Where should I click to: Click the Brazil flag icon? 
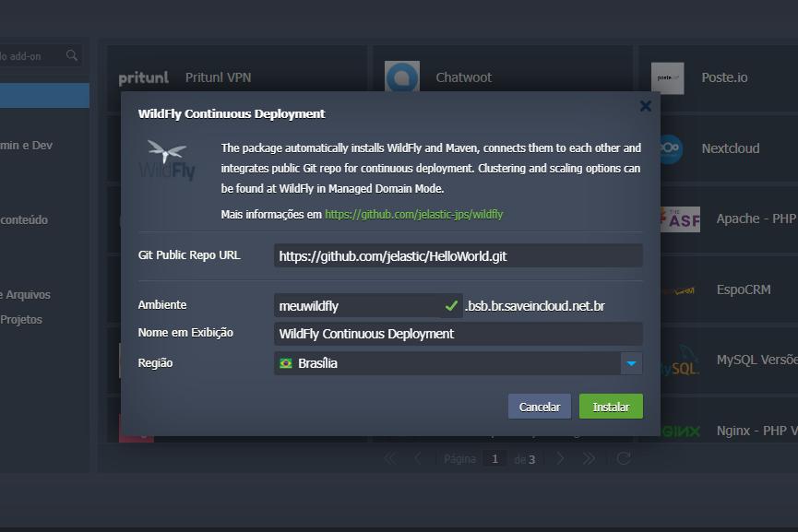pyautogui.click(x=286, y=363)
